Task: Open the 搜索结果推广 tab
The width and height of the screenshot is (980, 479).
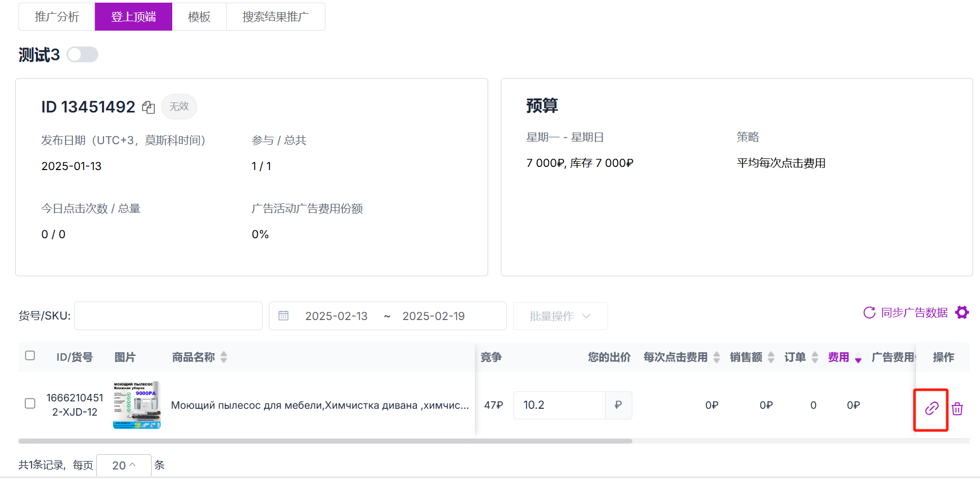Action: click(275, 17)
